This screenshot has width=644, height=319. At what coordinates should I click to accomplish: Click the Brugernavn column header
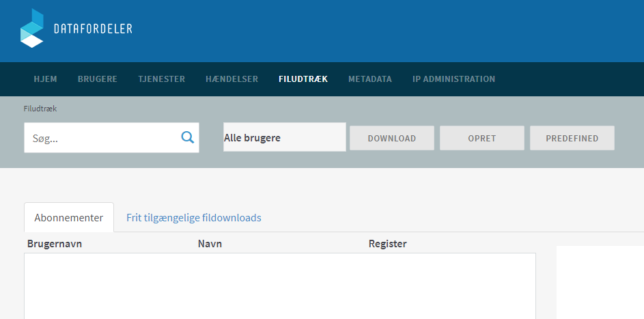click(55, 244)
